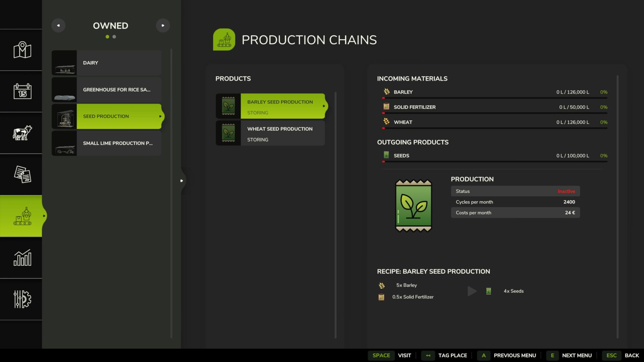Viewport: 644px width, 362px height.
Task: Select Barley Seed Production product
Action: click(x=270, y=106)
